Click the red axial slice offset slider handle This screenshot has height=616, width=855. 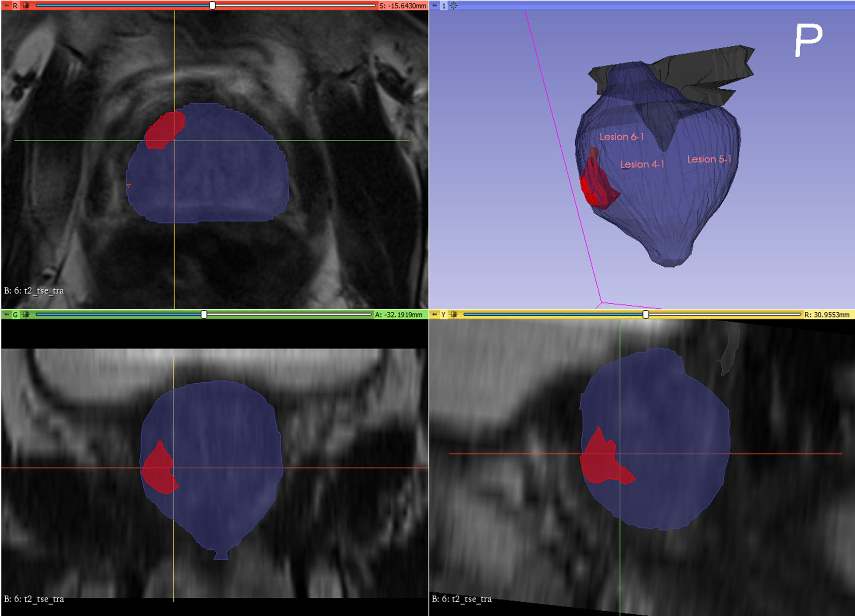click(x=212, y=5)
